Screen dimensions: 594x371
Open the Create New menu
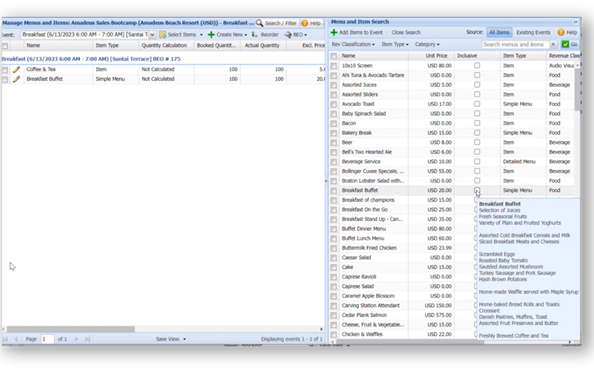pyautogui.click(x=227, y=34)
